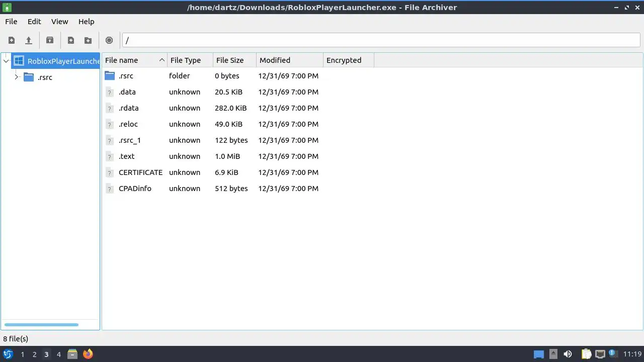
Task: Open the Edit menu
Action: pyautogui.click(x=34, y=22)
